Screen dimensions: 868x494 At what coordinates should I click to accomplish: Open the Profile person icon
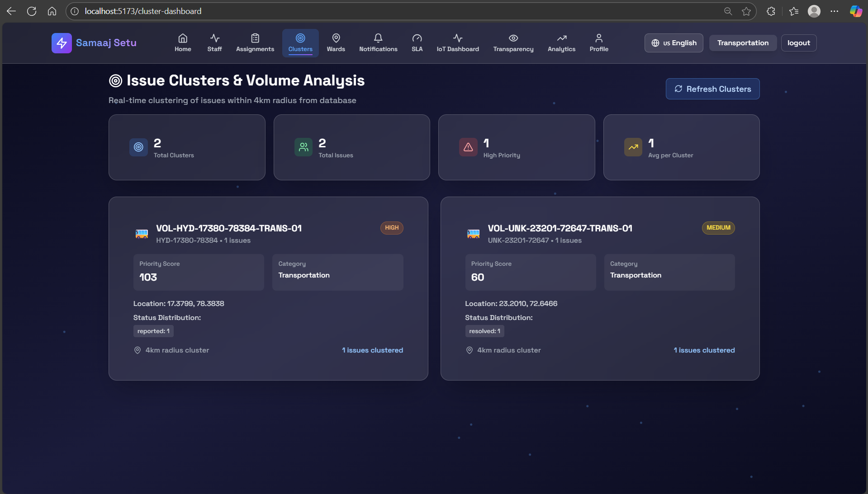pos(599,38)
